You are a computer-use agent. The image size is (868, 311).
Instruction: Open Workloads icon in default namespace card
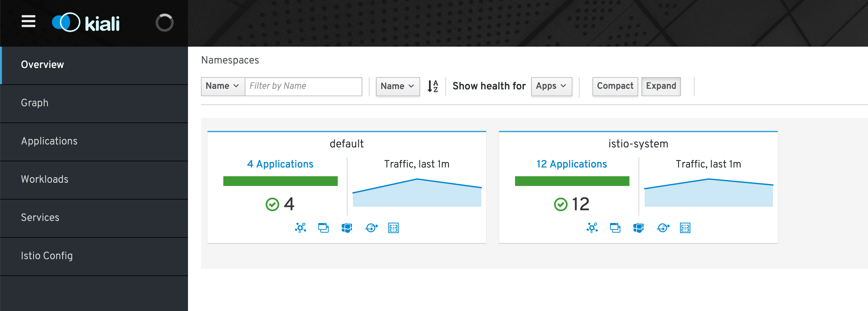[x=346, y=228]
